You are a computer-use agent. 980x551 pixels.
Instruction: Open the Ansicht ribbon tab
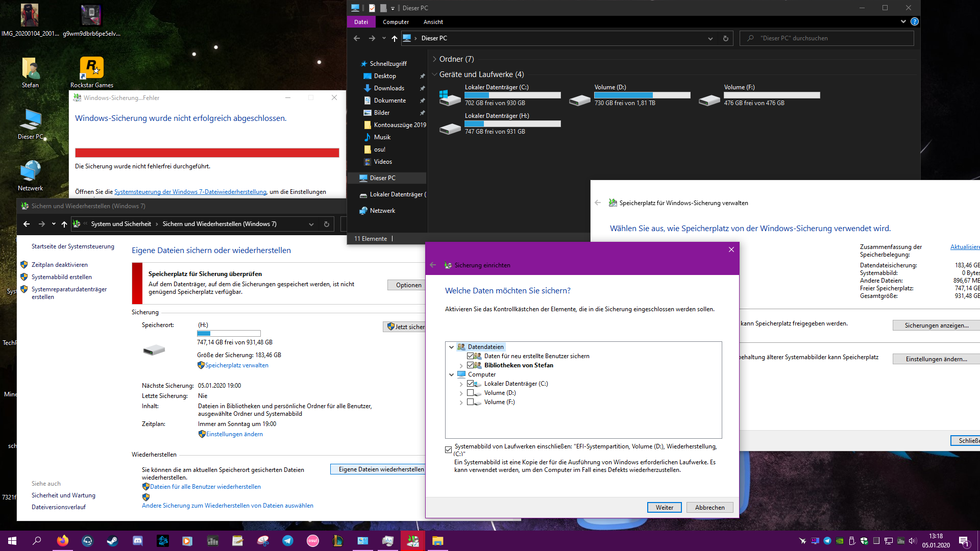click(433, 22)
